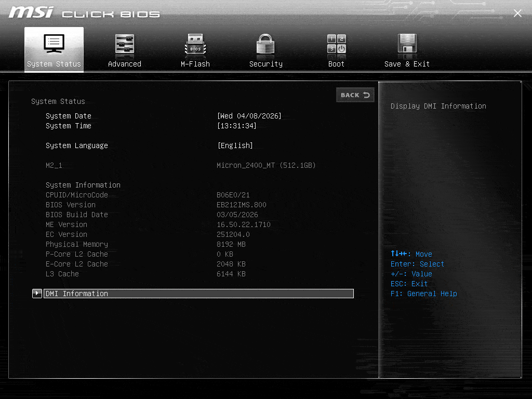Switch to the Boot tab label
532x399 pixels.
click(336, 64)
